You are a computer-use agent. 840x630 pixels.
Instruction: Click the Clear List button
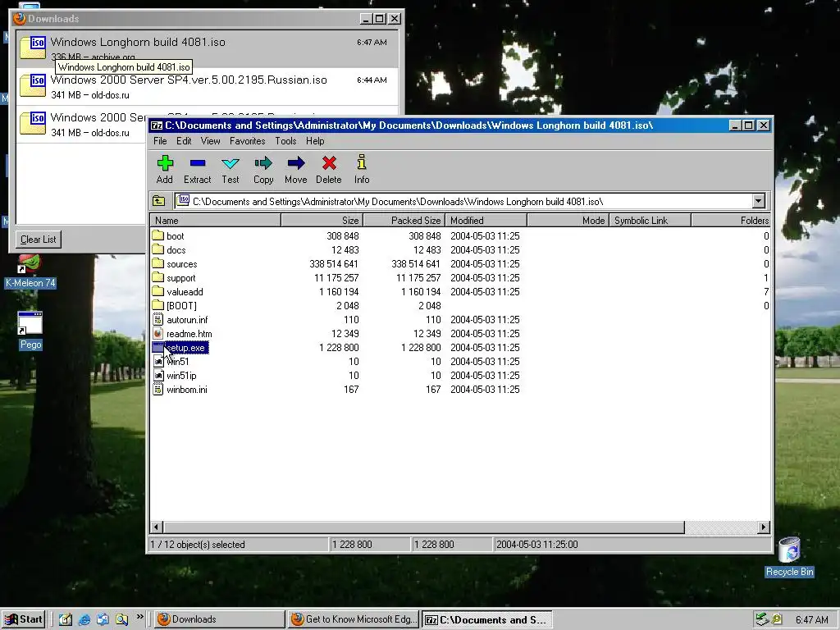pyautogui.click(x=38, y=239)
